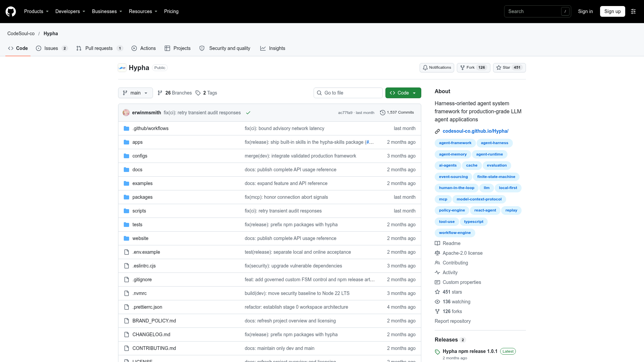Open the Products dropdown menu
This screenshot has width=644, height=362.
(x=36, y=11)
